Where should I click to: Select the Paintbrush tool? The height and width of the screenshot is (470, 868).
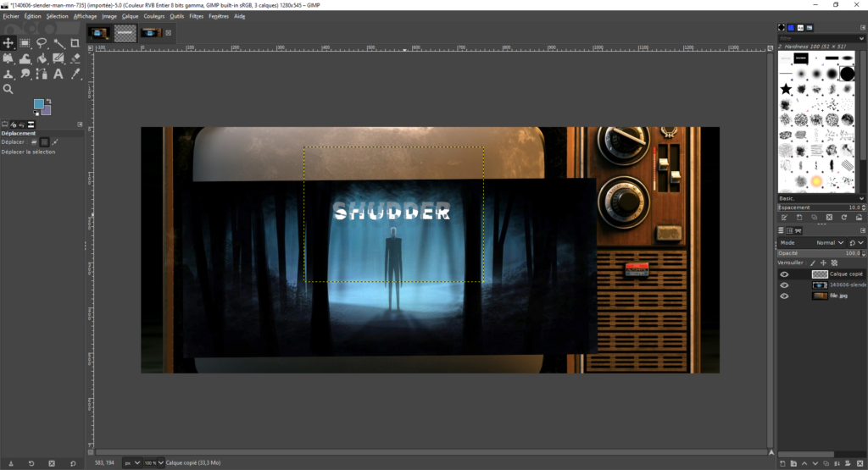coord(58,58)
